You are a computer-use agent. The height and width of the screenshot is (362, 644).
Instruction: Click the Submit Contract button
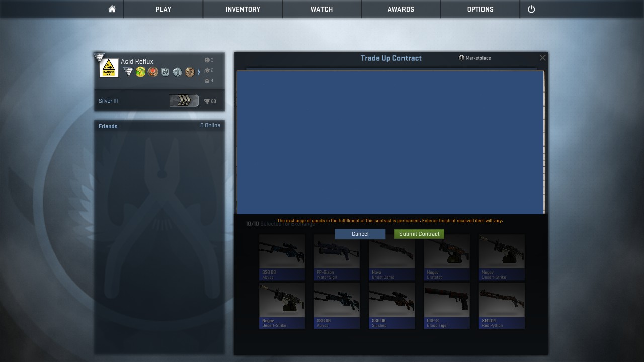pyautogui.click(x=419, y=234)
